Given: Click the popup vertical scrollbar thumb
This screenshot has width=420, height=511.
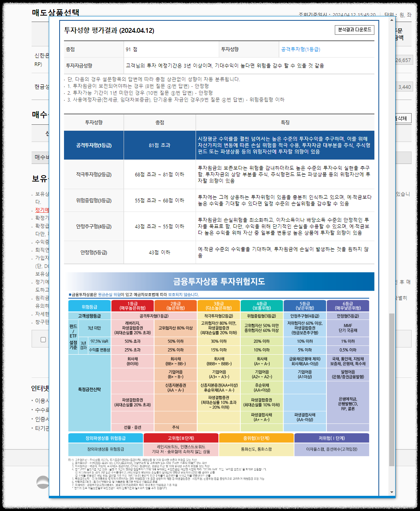Looking at the screenshot, I should 392,390.
